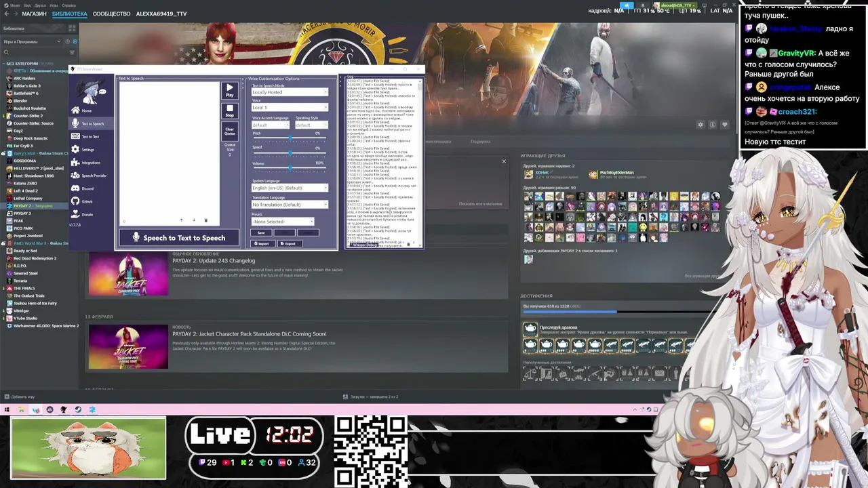Click Stop button in TTS Voice Wizard

point(230,110)
